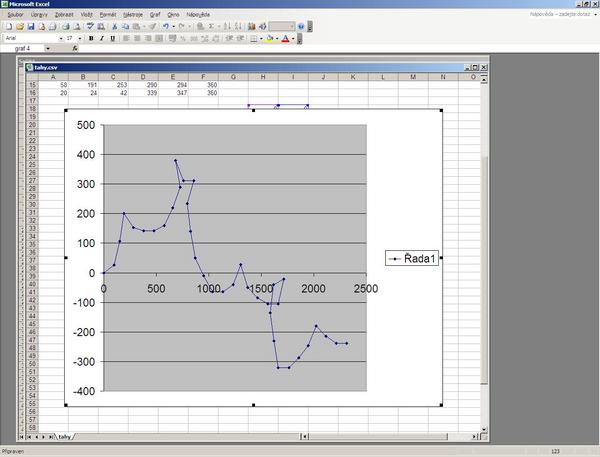Screen dimensions: 600x457
Task: Open the Borders style dropdown arrow
Action: click(x=261, y=38)
